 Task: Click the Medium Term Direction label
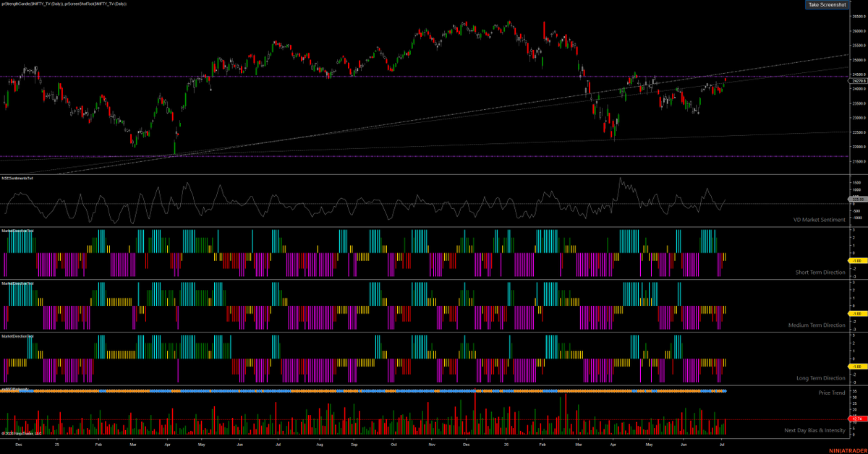817,325
